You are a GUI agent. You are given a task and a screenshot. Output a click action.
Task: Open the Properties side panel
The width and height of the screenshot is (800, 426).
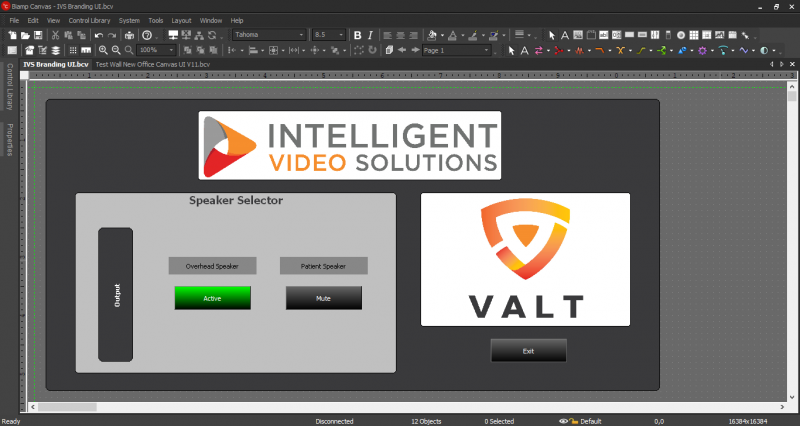coord(9,139)
